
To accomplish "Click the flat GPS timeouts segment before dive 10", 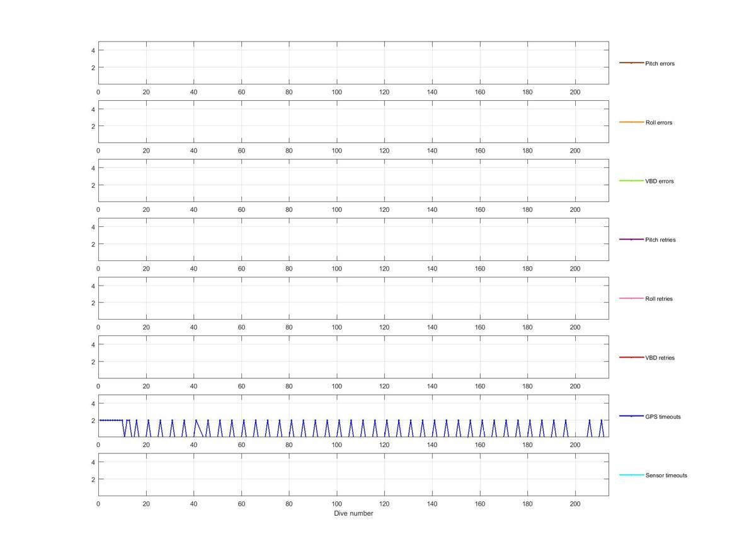I will (x=111, y=420).
